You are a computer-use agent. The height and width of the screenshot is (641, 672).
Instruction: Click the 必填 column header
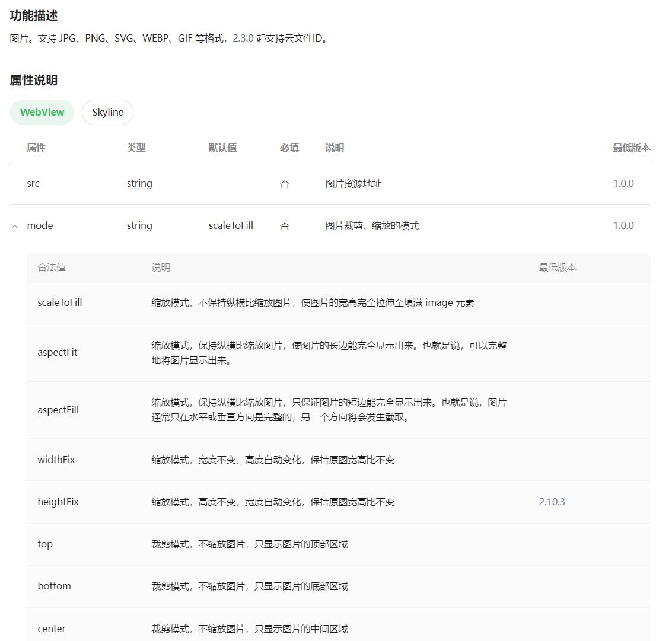289,148
